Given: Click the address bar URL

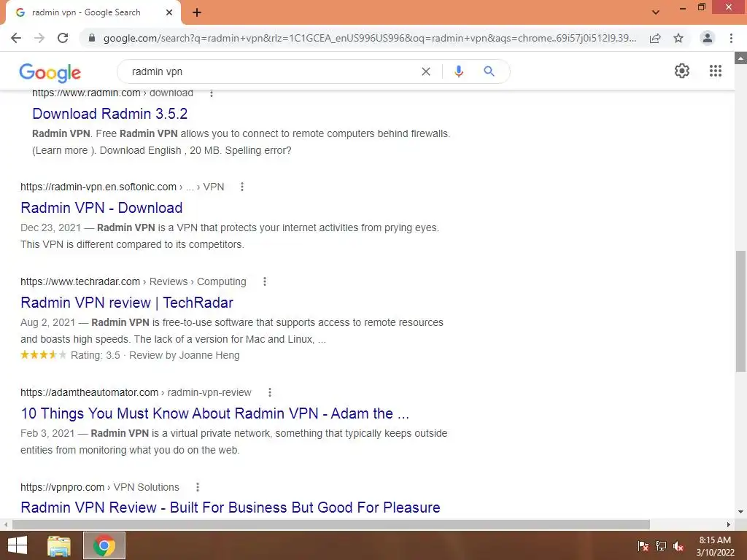Looking at the screenshot, I should [x=370, y=38].
